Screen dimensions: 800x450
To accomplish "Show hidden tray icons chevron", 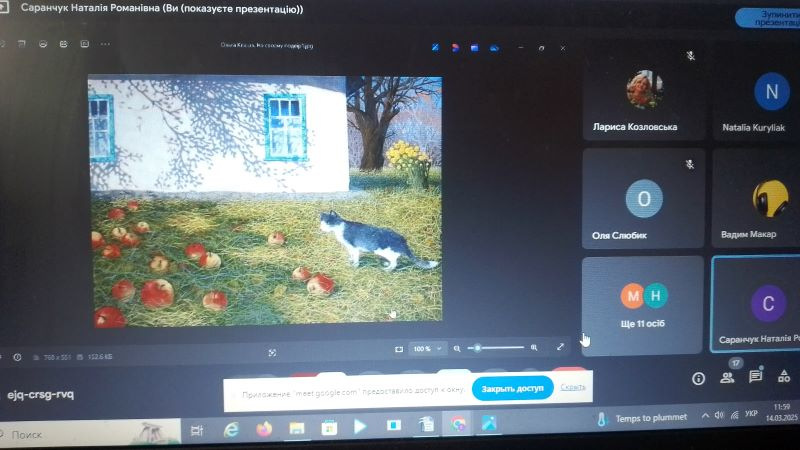I will click(705, 416).
